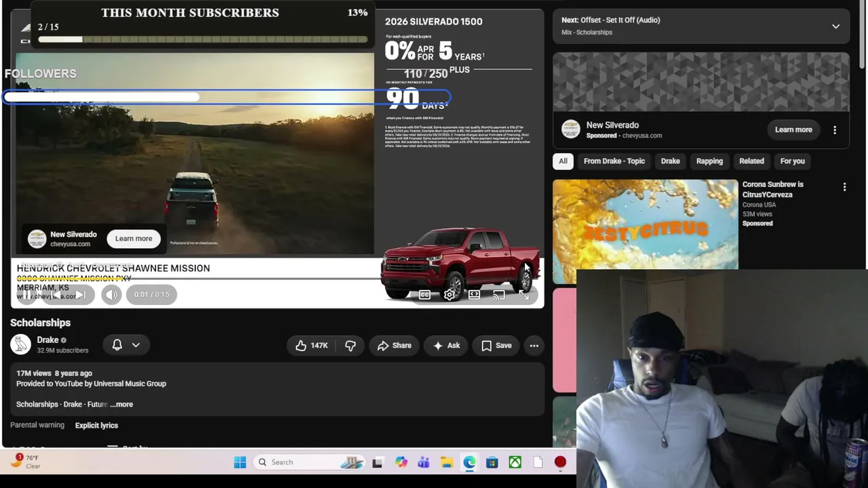Click the 17M views 8 years ago text
Image resolution: width=868 pixels, height=488 pixels.
pos(54,373)
